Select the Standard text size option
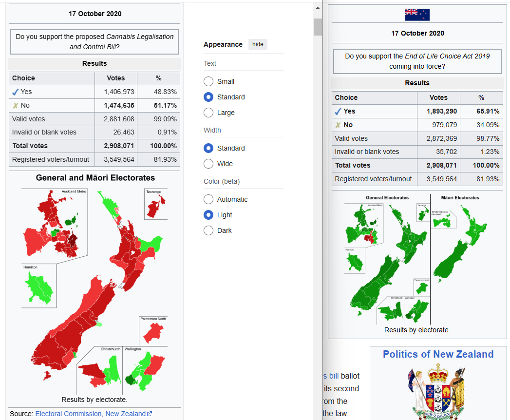The image size is (510, 420). coord(208,97)
